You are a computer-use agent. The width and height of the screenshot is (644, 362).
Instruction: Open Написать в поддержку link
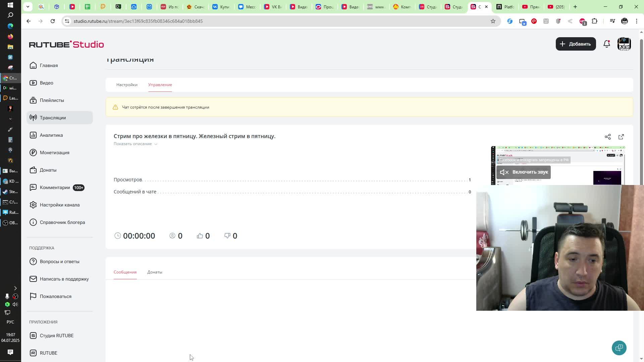pos(64,279)
